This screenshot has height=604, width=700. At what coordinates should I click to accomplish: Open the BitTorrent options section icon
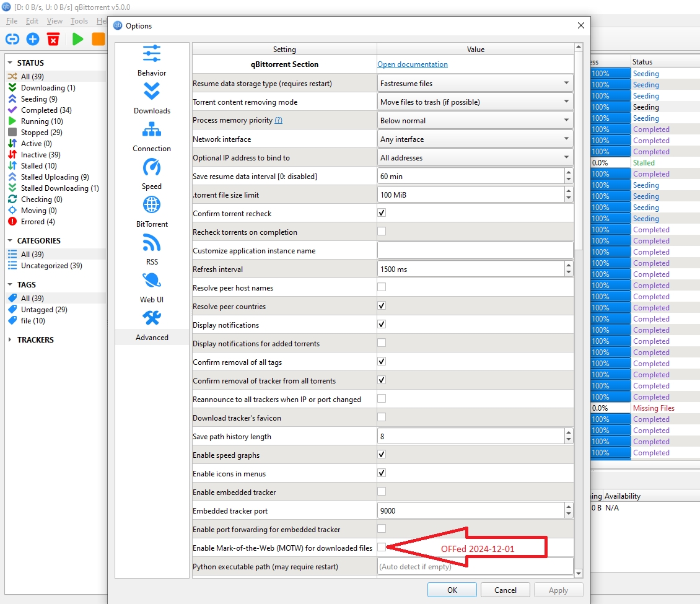(152, 205)
